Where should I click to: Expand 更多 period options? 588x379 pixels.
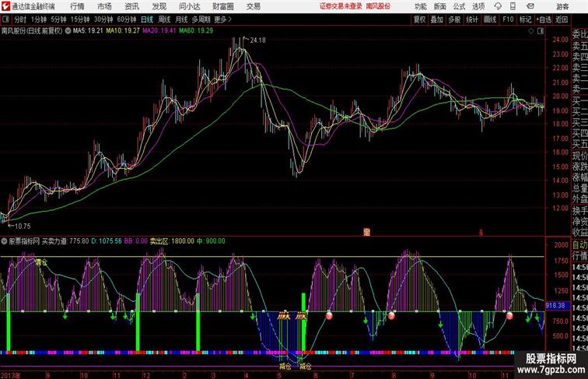[x=222, y=19]
